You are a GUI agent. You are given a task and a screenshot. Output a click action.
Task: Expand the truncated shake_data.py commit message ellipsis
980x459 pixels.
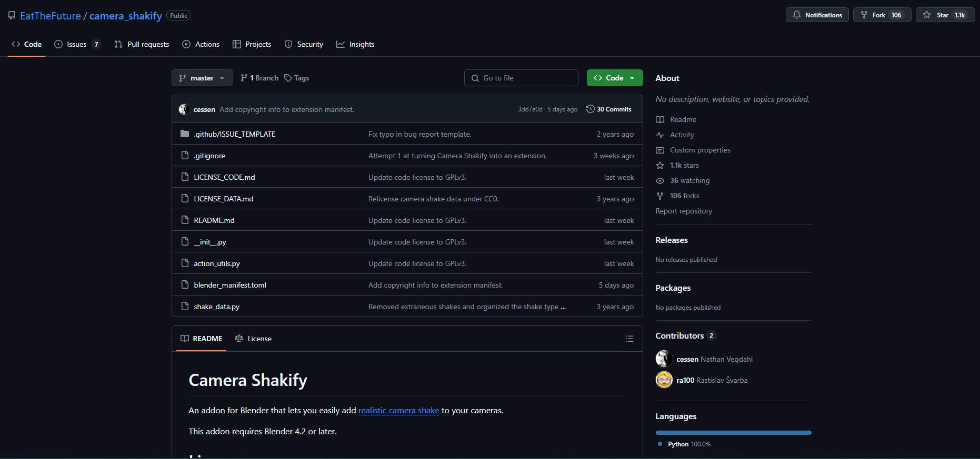[x=563, y=307]
